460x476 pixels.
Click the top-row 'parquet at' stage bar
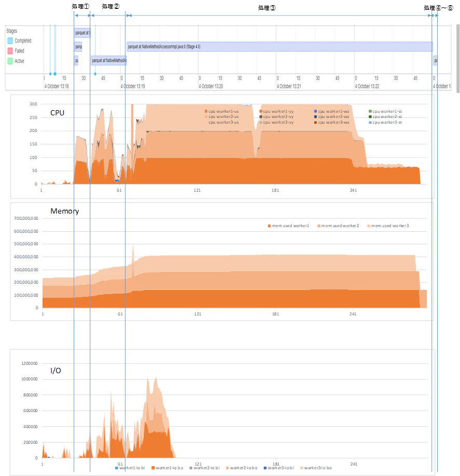(83, 33)
